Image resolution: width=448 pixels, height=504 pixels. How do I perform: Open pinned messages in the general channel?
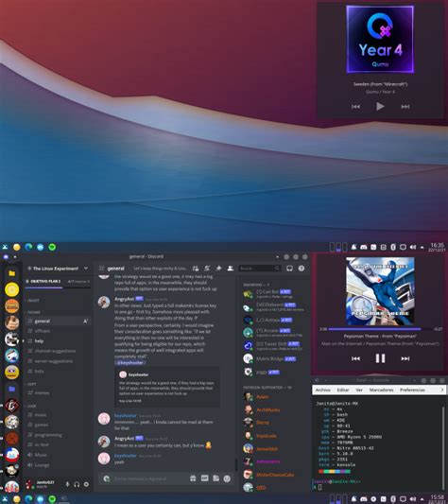219,269
